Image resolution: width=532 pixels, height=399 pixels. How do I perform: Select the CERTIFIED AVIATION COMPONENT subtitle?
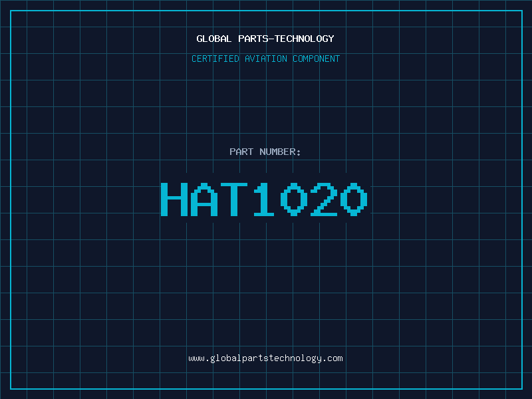click(265, 59)
